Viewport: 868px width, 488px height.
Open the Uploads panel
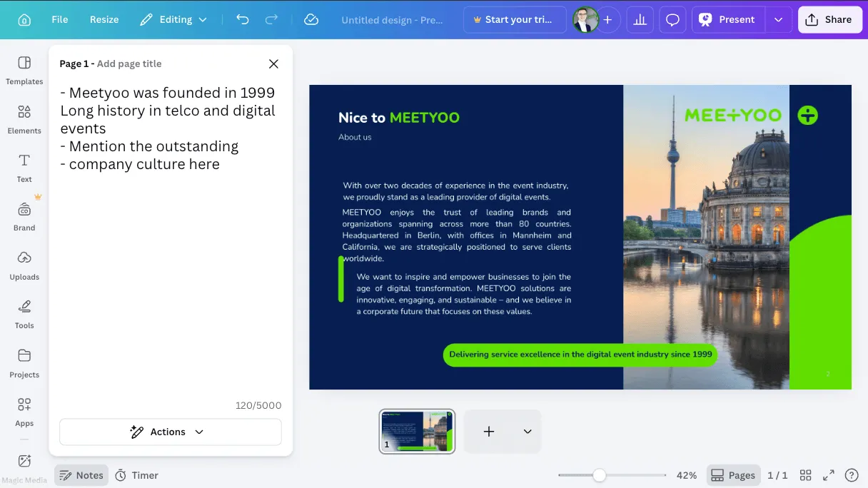pyautogui.click(x=24, y=265)
